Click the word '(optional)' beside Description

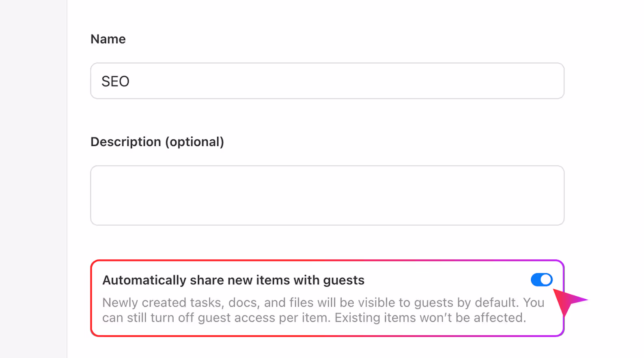[194, 142]
